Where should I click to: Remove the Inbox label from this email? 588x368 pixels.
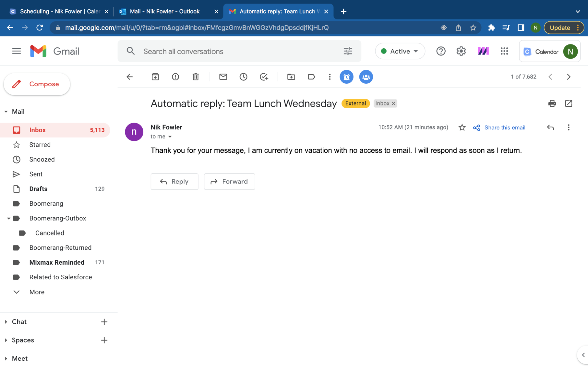click(x=394, y=103)
